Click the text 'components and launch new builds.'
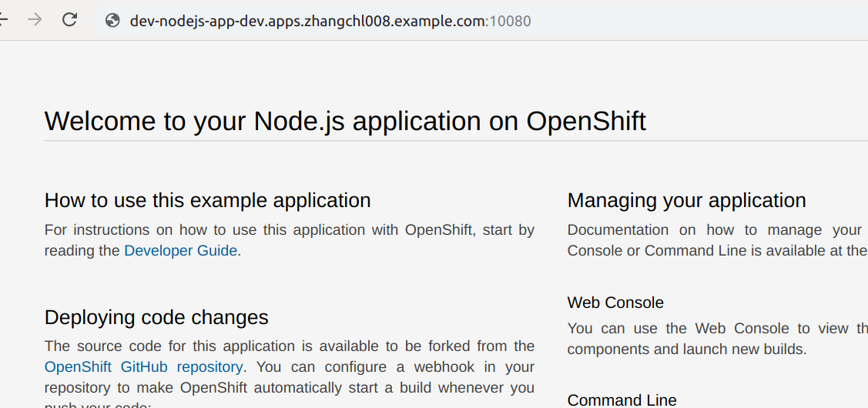The height and width of the screenshot is (408, 868). tap(687, 349)
